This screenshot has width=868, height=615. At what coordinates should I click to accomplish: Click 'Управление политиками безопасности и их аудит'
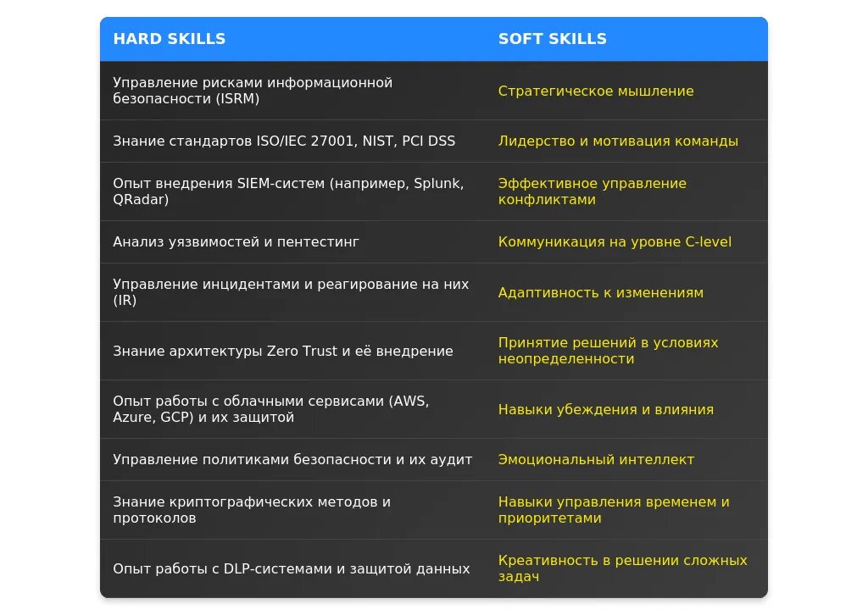(292, 460)
